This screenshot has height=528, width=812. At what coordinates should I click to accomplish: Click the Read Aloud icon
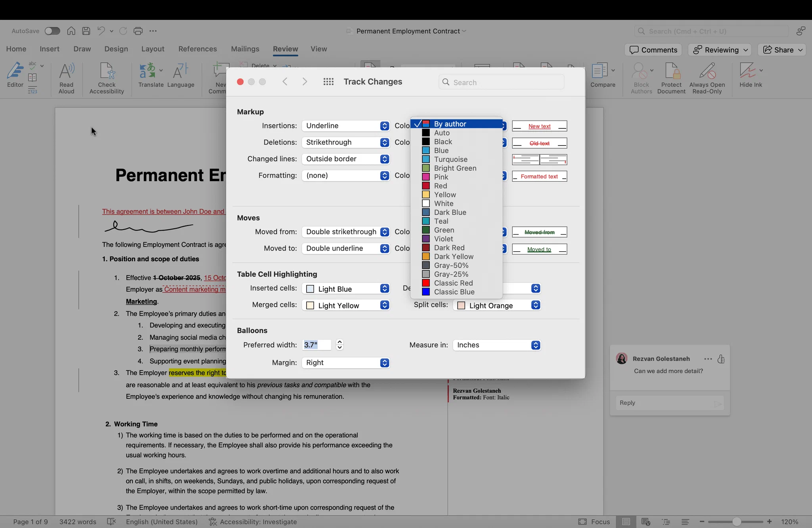(66, 78)
